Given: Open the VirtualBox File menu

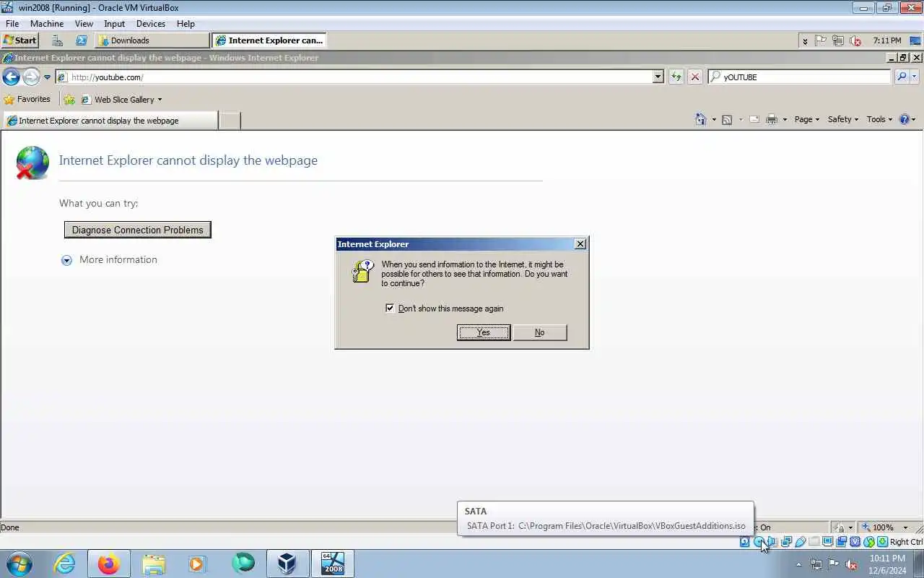Looking at the screenshot, I should tap(12, 24).
